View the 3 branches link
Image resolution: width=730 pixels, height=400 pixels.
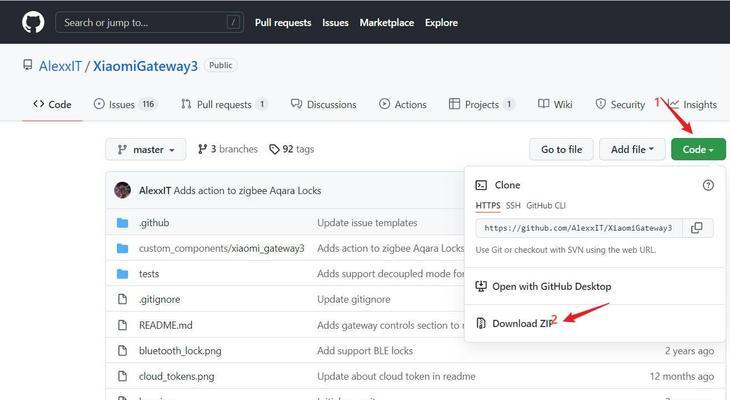(x=228, y=149)
